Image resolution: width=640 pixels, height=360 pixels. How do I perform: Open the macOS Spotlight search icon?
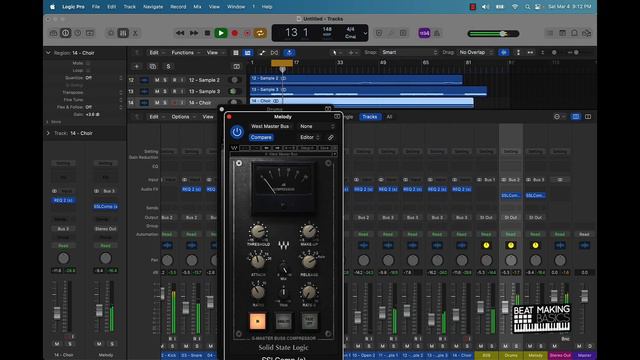click(x=527, y=7)
